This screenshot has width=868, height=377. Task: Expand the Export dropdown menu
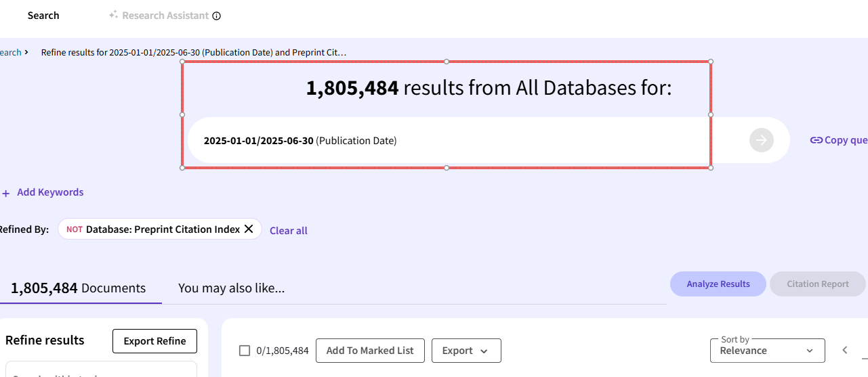pyautogui.click(x=466, y=351)
